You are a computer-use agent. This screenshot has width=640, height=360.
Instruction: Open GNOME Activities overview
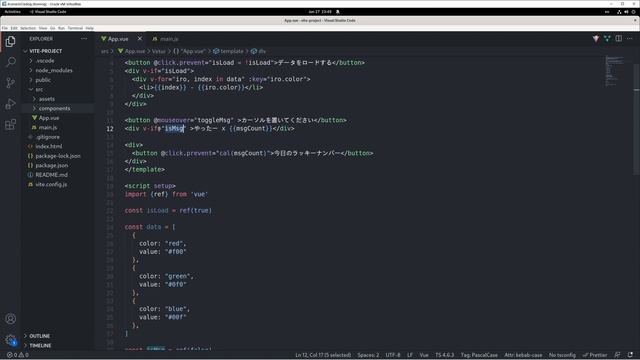pyautogui.click(x=13, y=12)
